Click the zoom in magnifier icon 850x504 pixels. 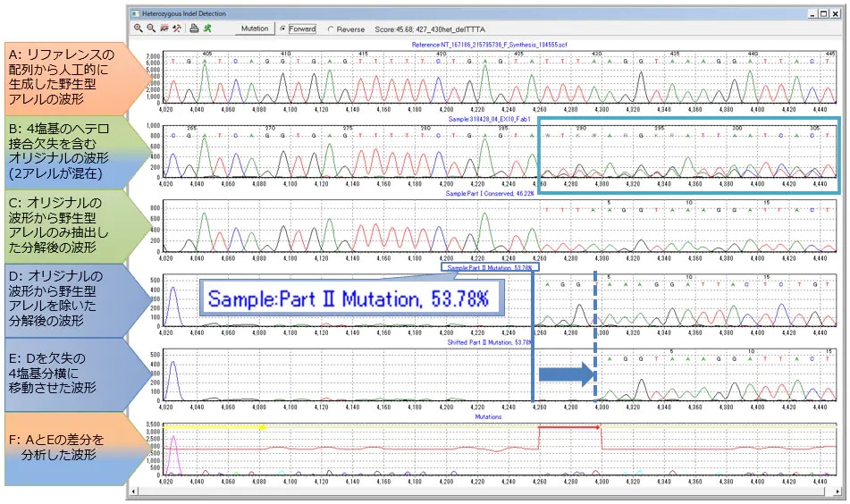[139, 29]
